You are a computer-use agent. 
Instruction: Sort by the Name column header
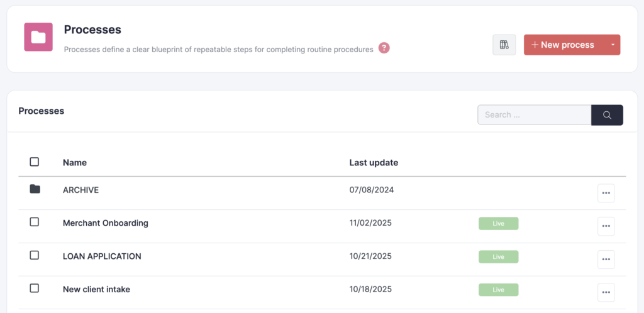point(75,163)
